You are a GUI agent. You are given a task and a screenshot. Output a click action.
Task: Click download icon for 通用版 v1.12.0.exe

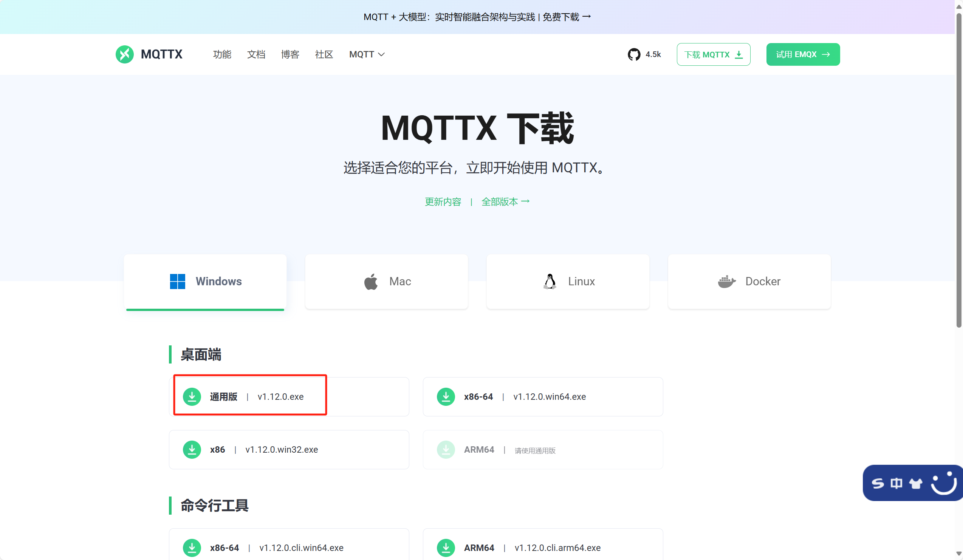click(x=192, y=397)
